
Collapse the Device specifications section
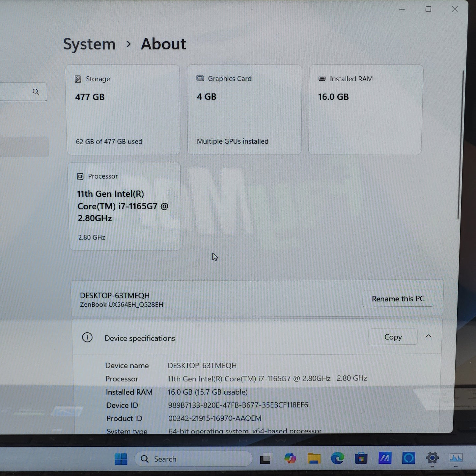point(428,336)
